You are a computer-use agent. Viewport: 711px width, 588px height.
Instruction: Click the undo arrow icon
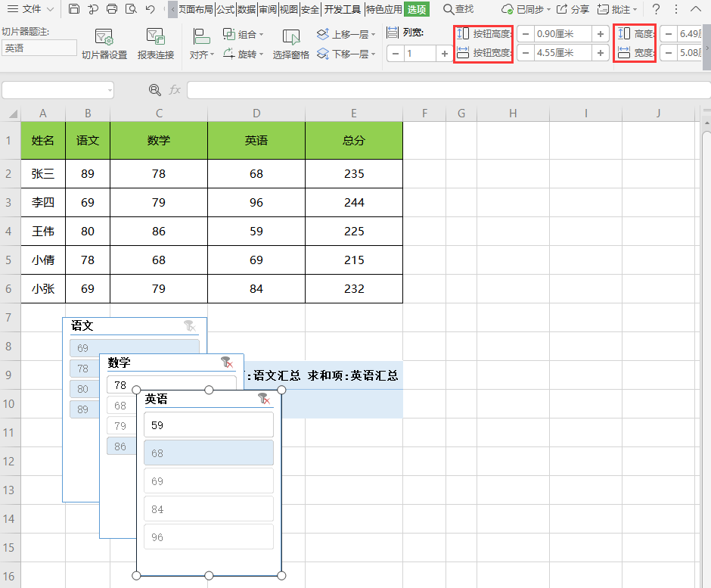tap(150, 9)
